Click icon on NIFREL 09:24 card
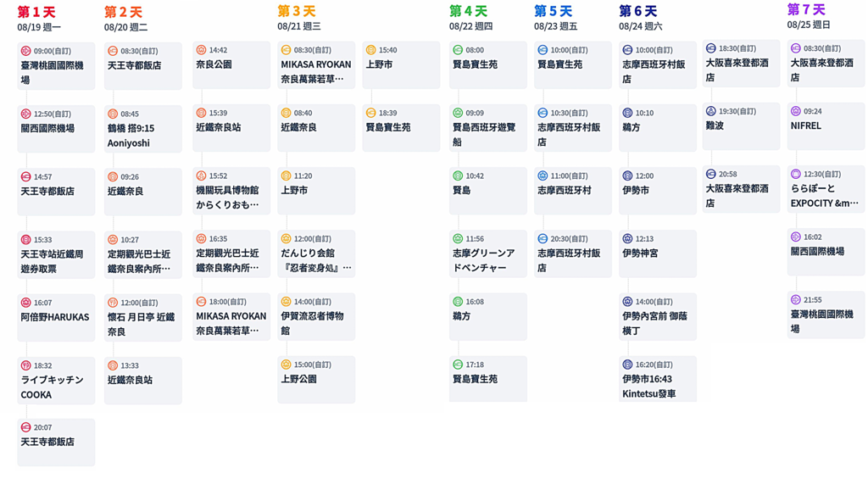This screenshot has height=479, width=868. (796, 111)
